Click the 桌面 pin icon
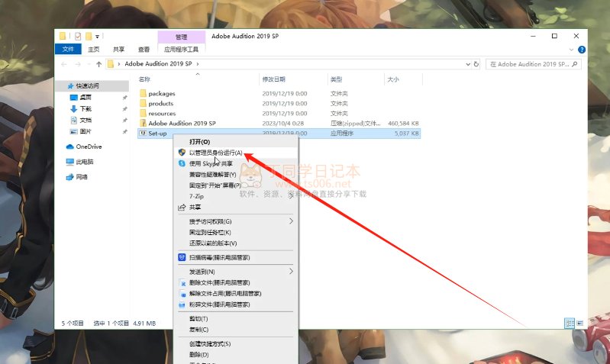This screenshot has width=610, height=364. (124, 98)
